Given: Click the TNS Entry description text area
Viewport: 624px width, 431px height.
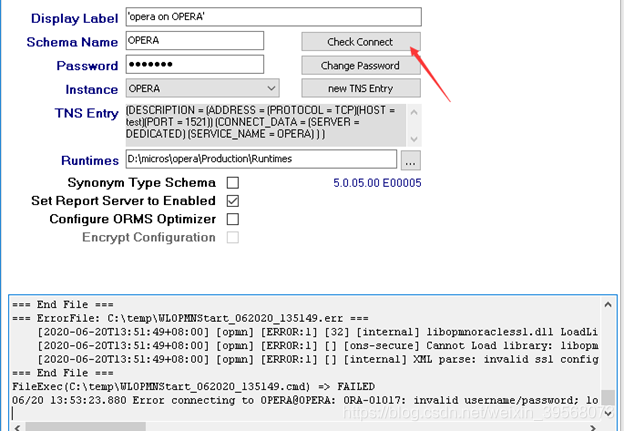Looking at the screenshot, I should point(266,125).
